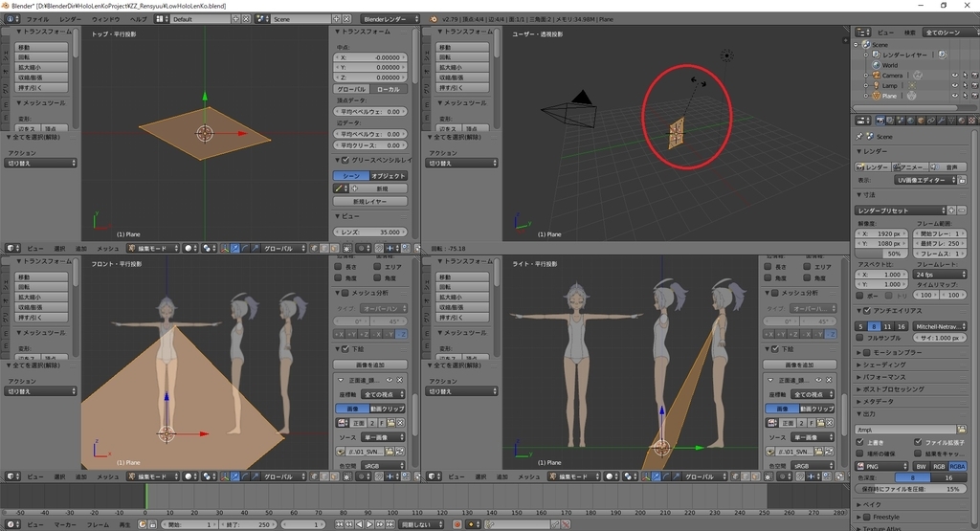Open the Window menu in top bar
This screenshot has height=531, width=980.
105,19
